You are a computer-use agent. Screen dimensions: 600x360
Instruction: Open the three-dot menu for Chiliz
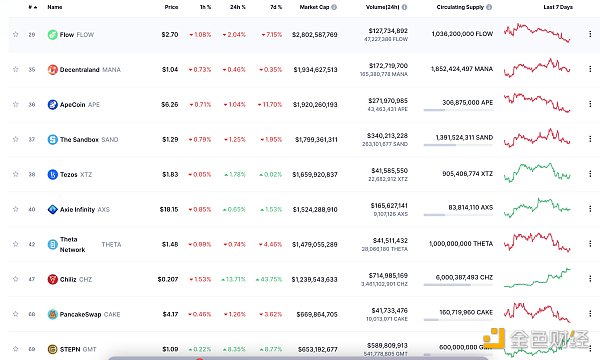pos(590,279)
